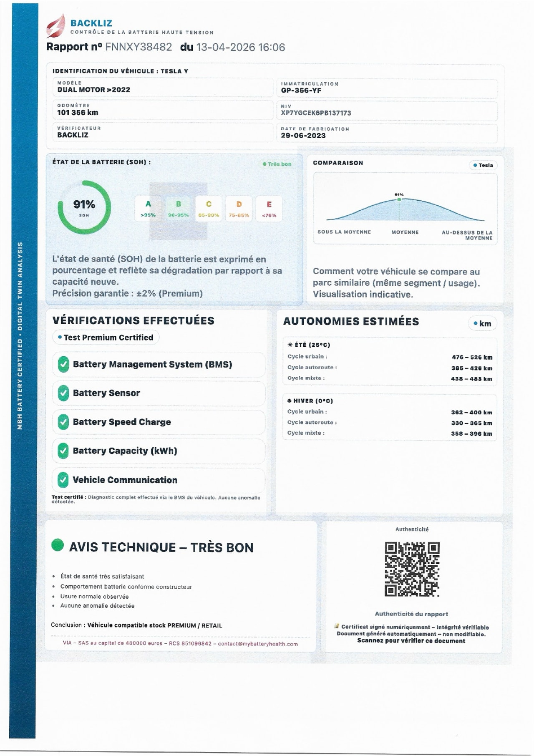
Task: Select grade box B (90-95%)
Action: tap(178, 209)
